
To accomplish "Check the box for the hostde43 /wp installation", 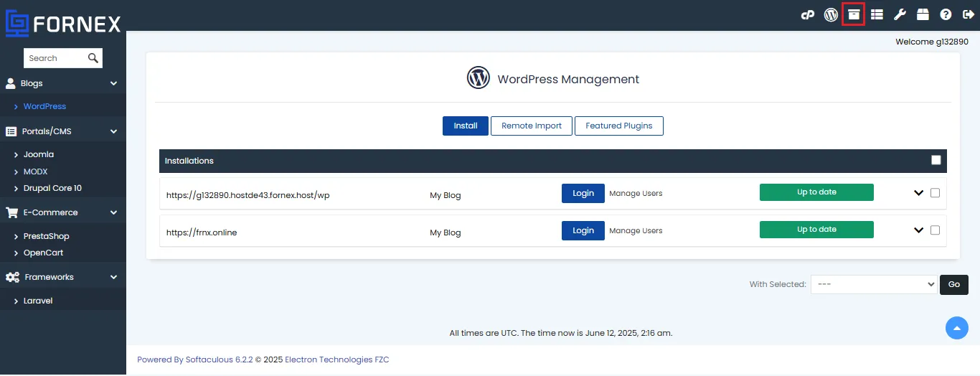I will point(934,193).
